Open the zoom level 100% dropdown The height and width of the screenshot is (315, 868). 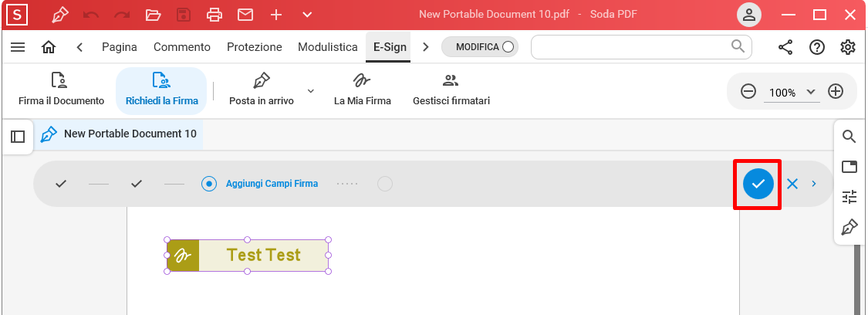pos(792,93)
